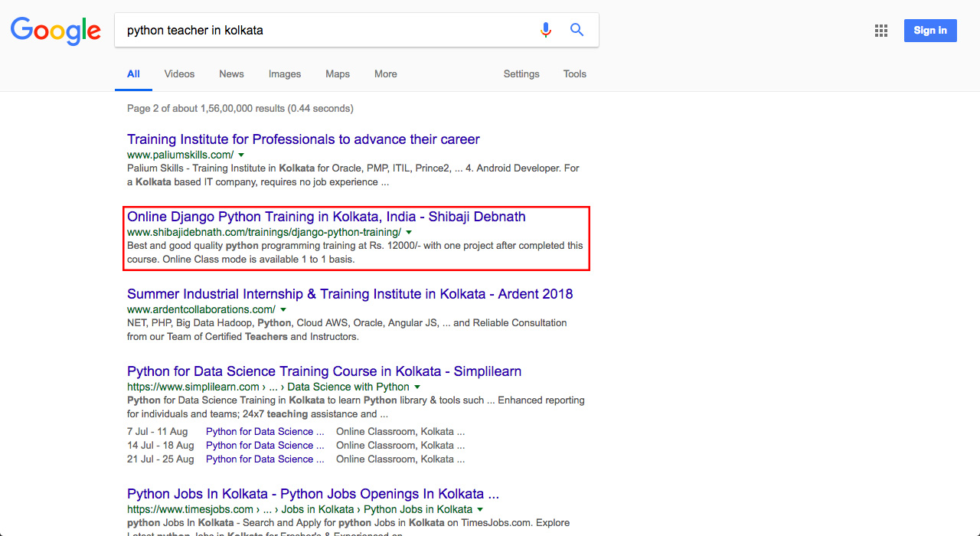This screenshot has height=536, width=980.
Task: Open the Google apps grid
Action: (881, 31)
